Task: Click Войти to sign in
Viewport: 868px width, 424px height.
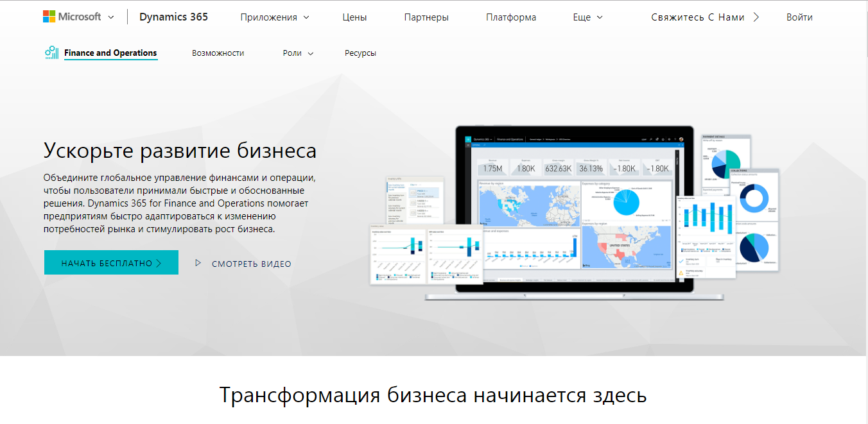Action: (x=799, y=17)
